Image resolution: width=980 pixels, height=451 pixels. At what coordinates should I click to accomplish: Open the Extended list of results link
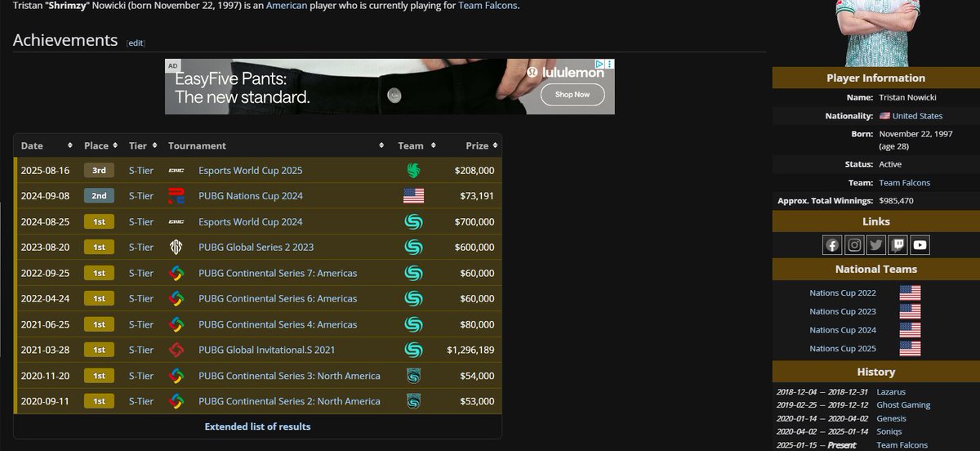[257, 426]
